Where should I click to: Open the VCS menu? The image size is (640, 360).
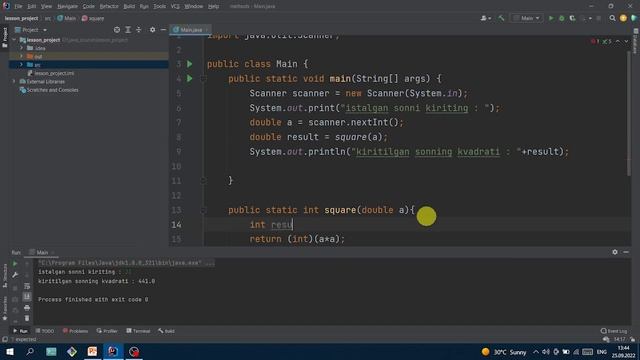point(175,6)
